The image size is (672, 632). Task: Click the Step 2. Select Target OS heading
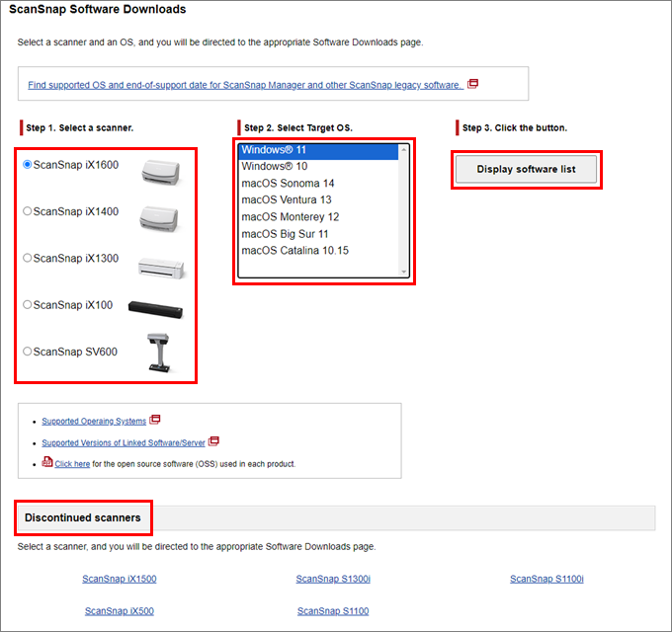tap(298, 127)
